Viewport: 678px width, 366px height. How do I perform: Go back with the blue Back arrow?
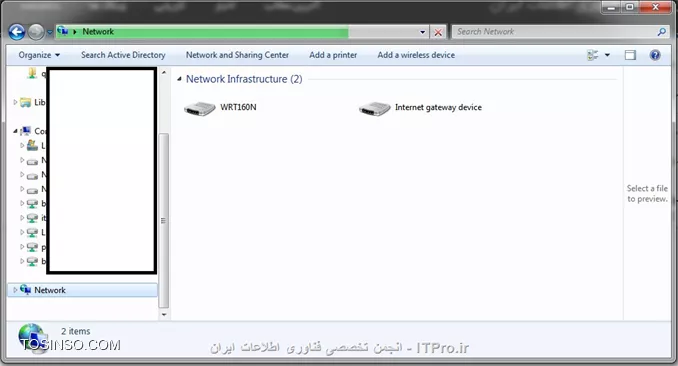(x=17, y=32)
